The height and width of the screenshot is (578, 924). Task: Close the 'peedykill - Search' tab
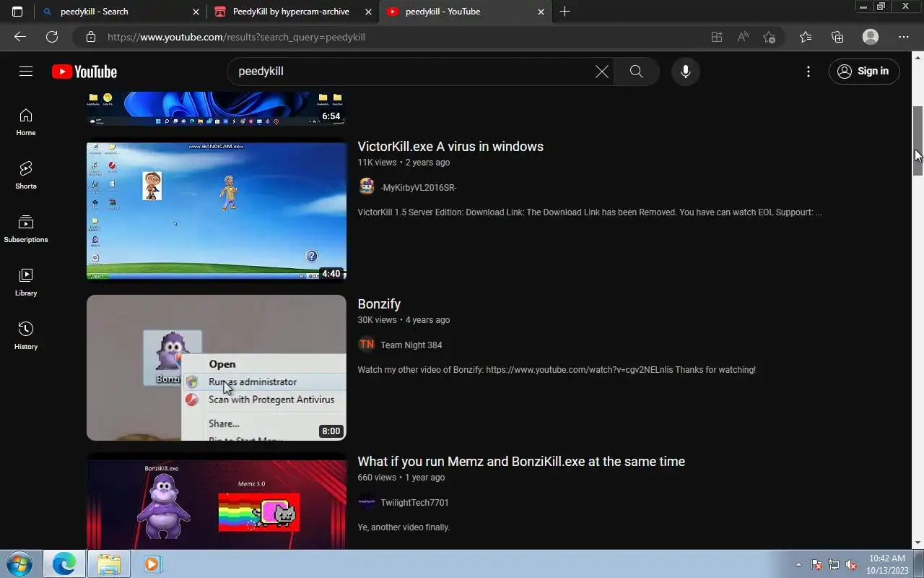point(196,12)
